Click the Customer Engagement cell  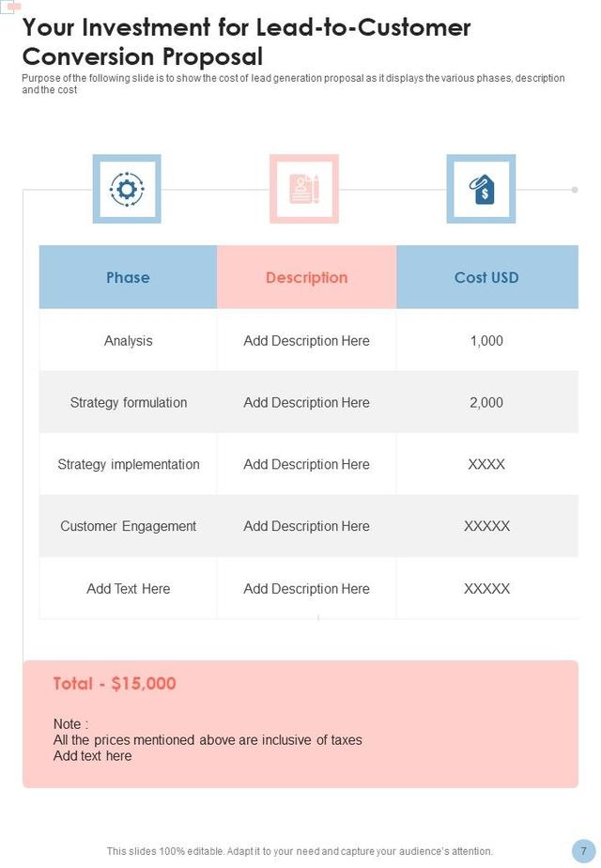pos(128,526)
